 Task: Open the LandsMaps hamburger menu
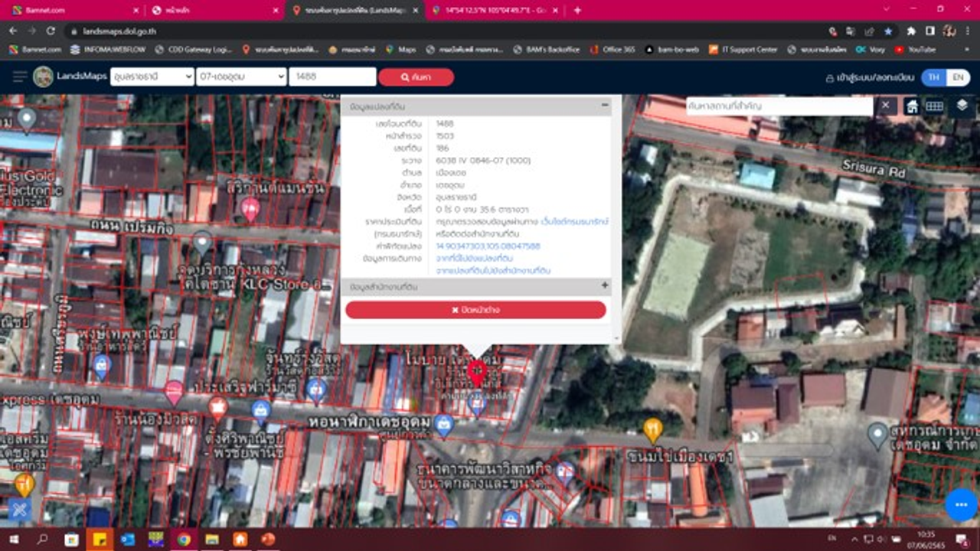click(x=20, y=77)
